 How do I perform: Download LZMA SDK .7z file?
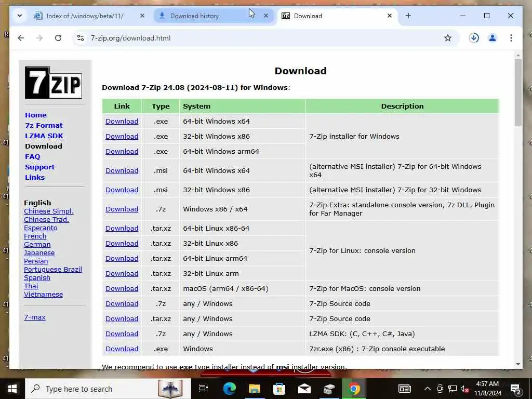(x=122, y=334)
